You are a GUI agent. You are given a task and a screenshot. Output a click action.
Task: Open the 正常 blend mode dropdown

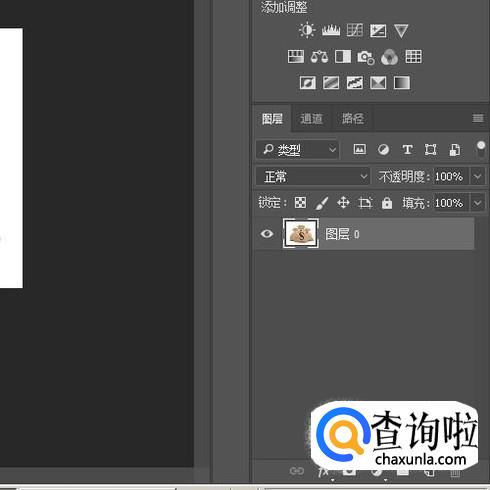pyautogui.click(x=313, y=176)
